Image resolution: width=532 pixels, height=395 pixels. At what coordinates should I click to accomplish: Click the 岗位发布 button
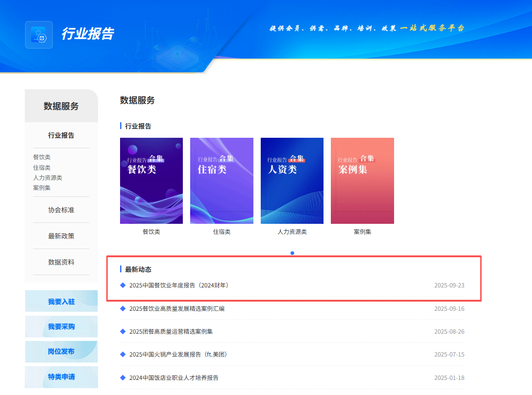click(x=61, y=352)
